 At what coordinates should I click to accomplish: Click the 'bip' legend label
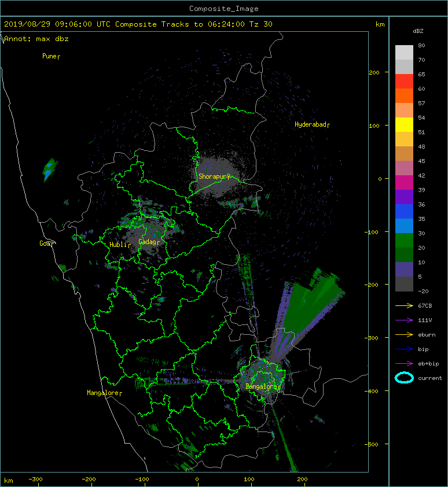pyautogui.click(x=423, y=349)
